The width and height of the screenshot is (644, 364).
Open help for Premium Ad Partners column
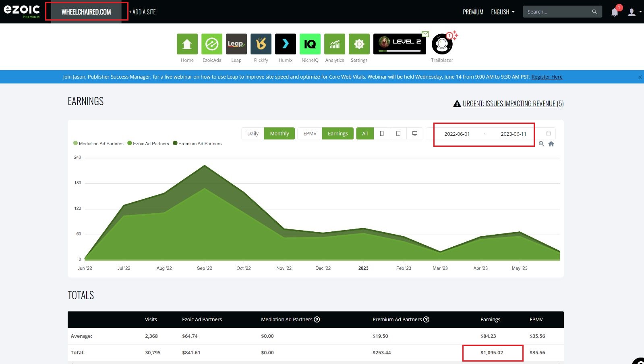click(x=426, y=319)
